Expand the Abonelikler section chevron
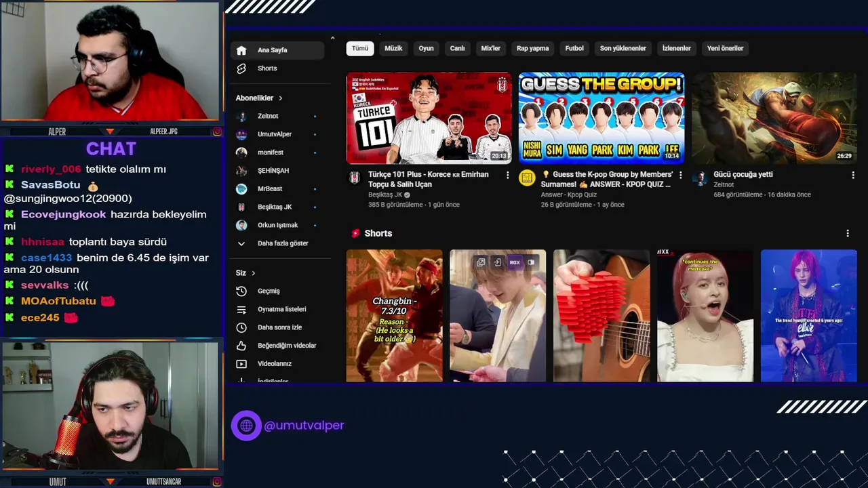This screenshot has height=488, width=868. click(280, 98)
